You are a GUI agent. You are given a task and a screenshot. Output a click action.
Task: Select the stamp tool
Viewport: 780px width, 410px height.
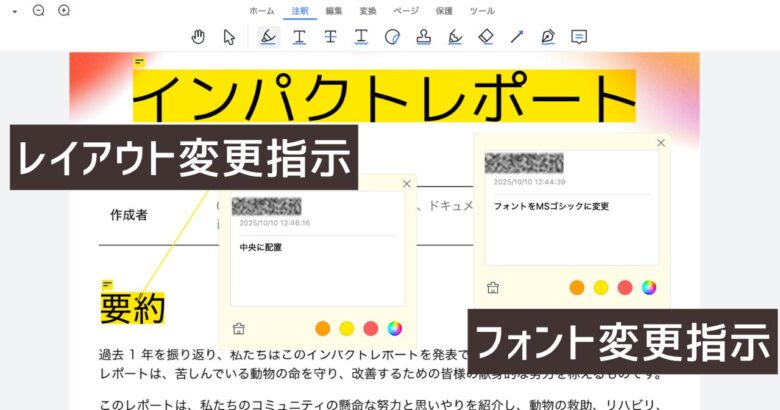[x=423, y=37]
